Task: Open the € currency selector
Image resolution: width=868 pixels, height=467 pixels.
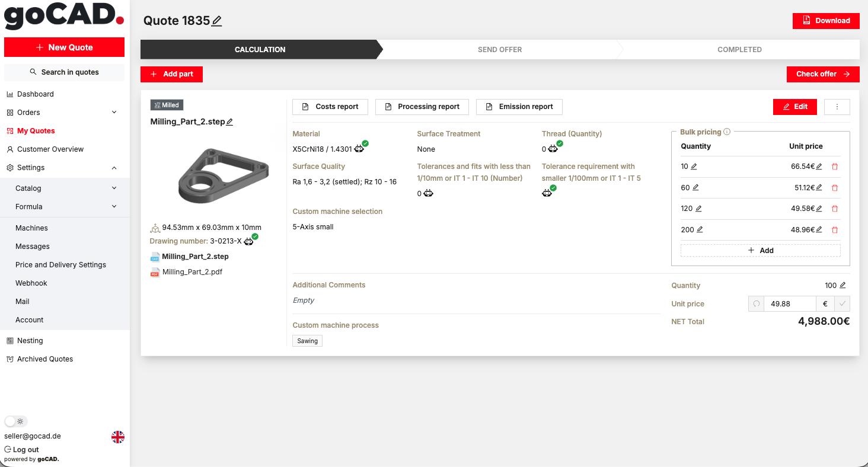Action: pos(825,304)
